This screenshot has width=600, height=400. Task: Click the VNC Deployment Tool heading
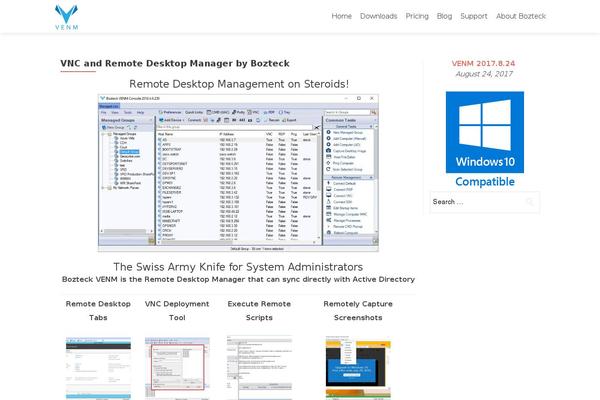(177, 310)
